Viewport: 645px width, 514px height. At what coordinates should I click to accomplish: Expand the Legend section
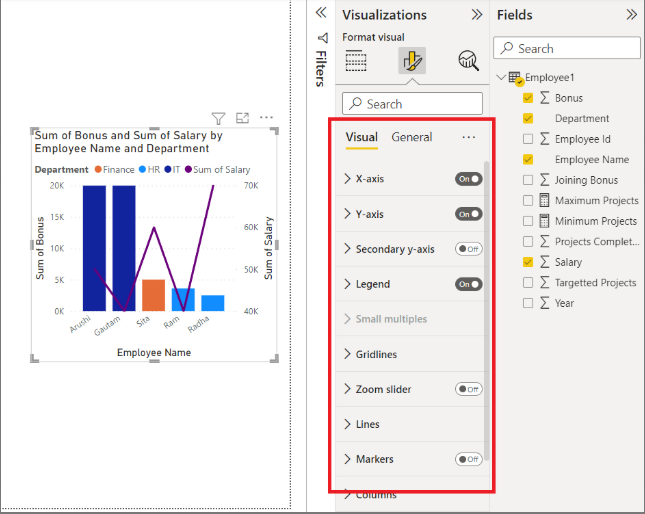tap(348, 284)
